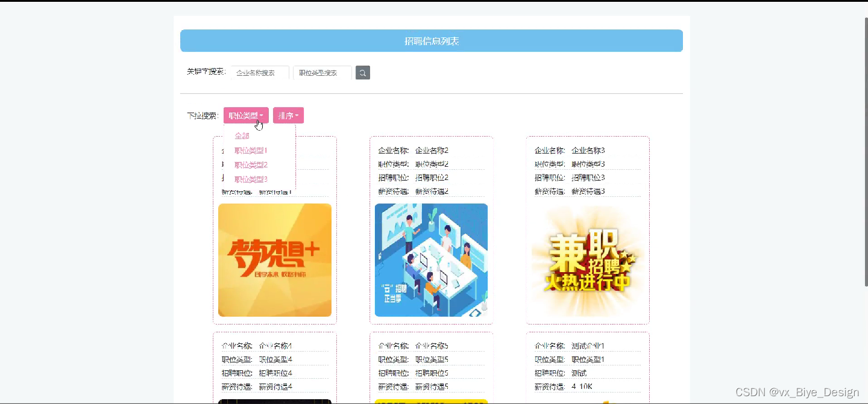This screenshot has height=404, width=868.
Task: Click the text 测试企业1
Action: click(x=588, y=346)
